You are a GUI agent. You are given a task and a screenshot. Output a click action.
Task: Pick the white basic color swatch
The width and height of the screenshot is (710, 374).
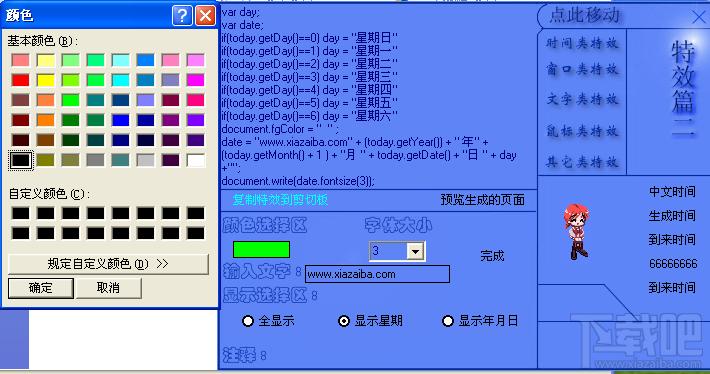pos(196,160)
